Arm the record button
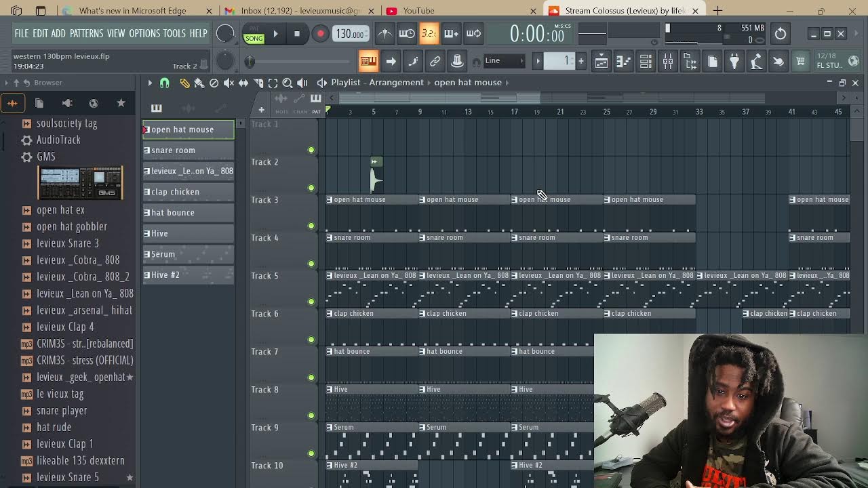 coord(320,34)
